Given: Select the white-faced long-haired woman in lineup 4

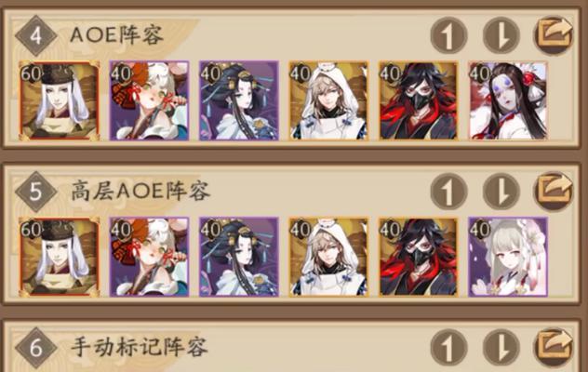Looking at the screenshot, I should point(508,100).
